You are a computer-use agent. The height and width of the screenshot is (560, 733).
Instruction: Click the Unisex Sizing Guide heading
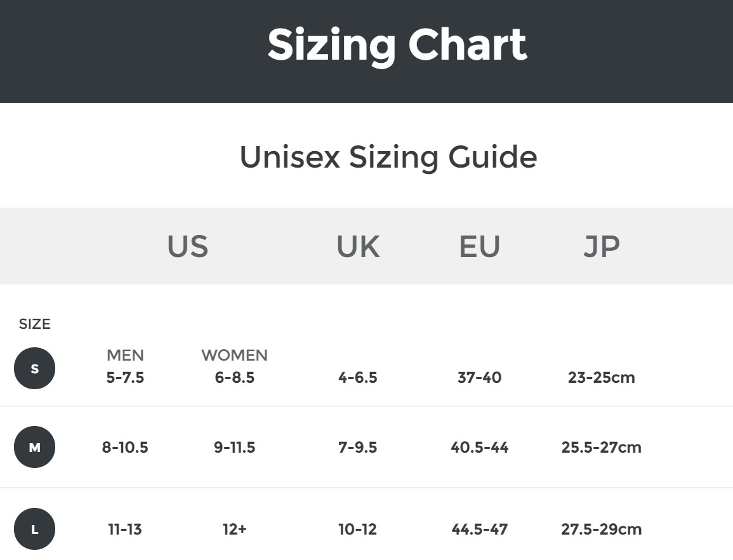tap(388, 157)
